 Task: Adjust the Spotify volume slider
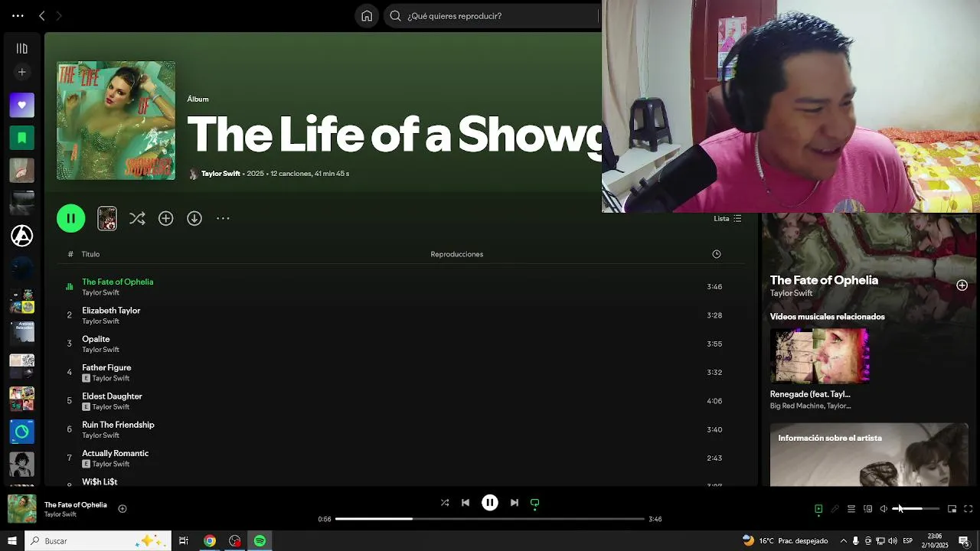(x=916, y=509)
